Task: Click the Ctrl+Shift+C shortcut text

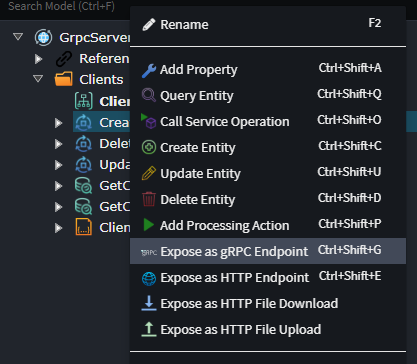Action: click(x=350, y=146)
